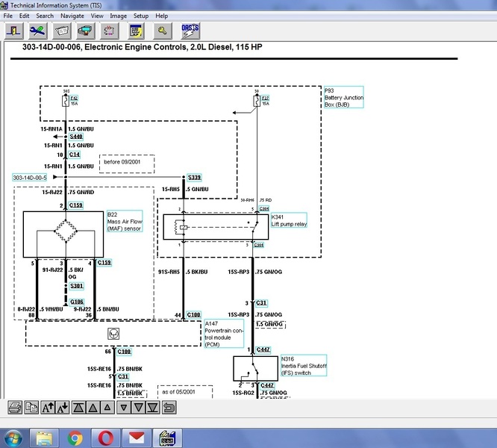Viewport: 497px width, 448px height.
Task: Increase text size with A up-arrow icon
Action: [47, 407]
